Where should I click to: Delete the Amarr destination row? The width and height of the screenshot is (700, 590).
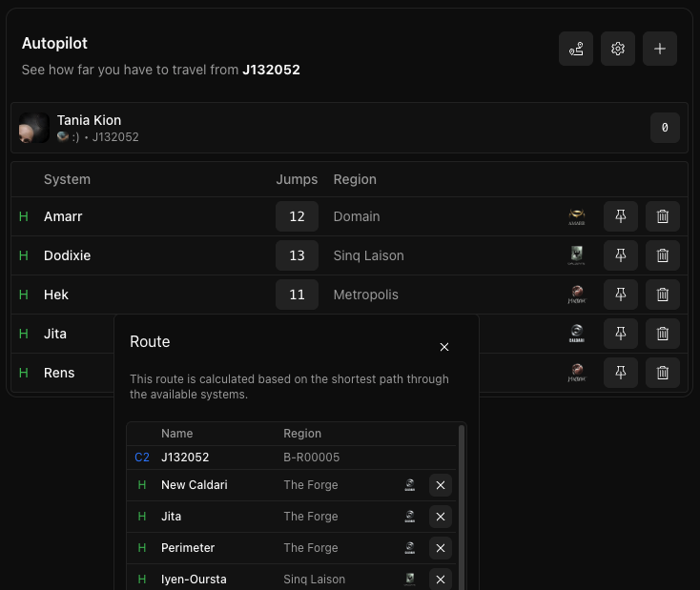coord(663,216)
